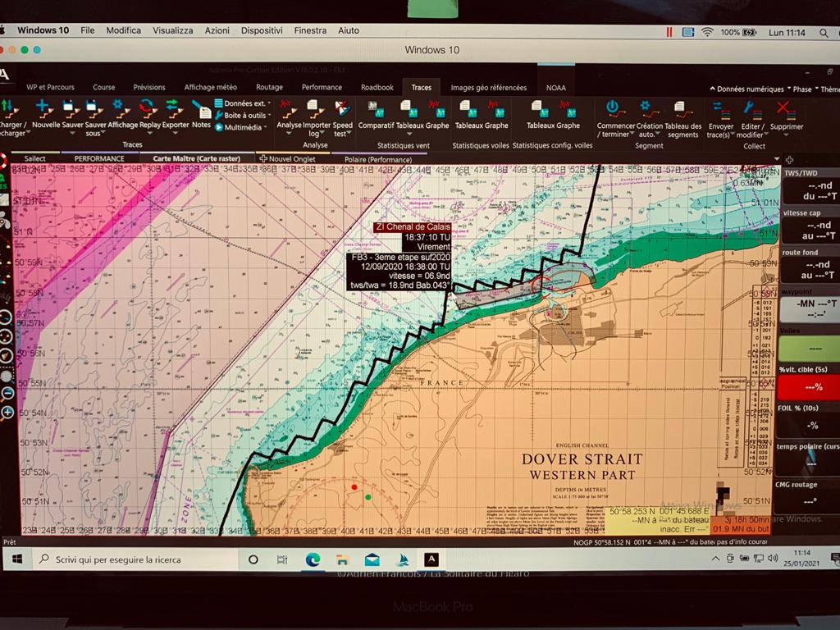Open Tableaux in Statistiques config. voiles

point(541,109)
